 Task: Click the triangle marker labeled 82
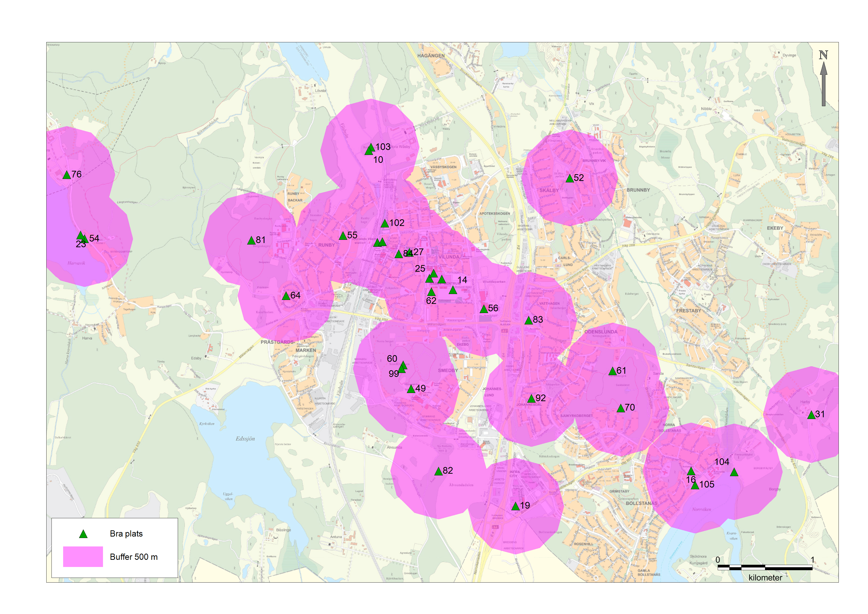click(438, 471)
